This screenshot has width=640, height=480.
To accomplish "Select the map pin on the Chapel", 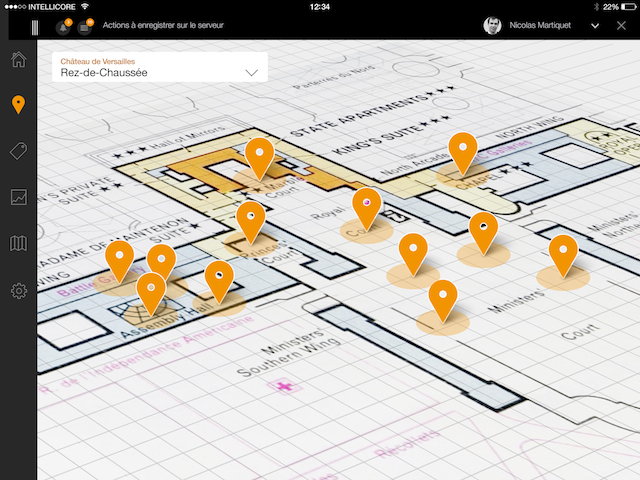I will point(463,153).
